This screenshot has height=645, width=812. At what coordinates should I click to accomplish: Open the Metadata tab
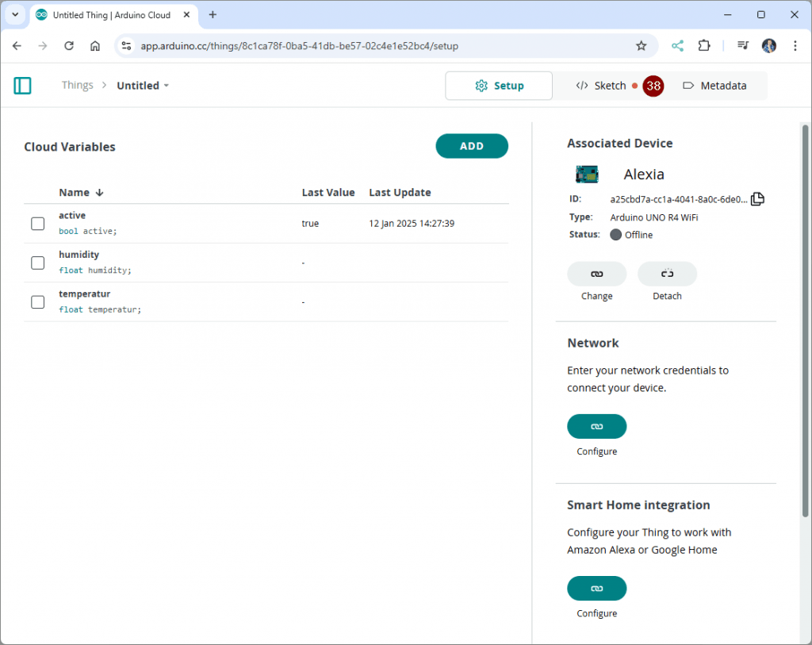pyautogui.click(x=714, y=86)
